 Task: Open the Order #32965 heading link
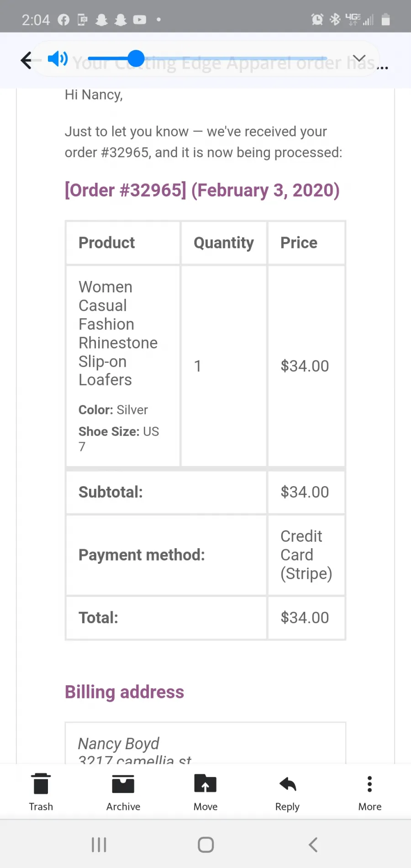click(202, 190)
